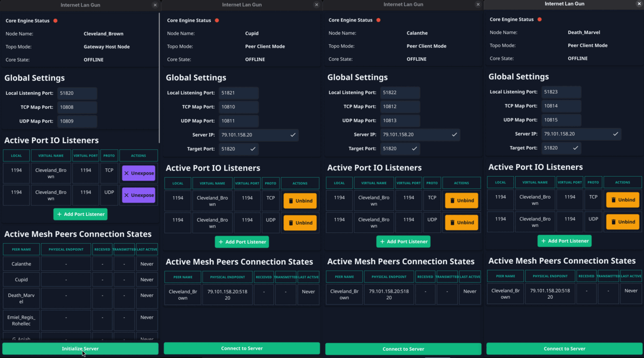Click the Server IP checkmark in Calanthe window

[x=454, y=134]
